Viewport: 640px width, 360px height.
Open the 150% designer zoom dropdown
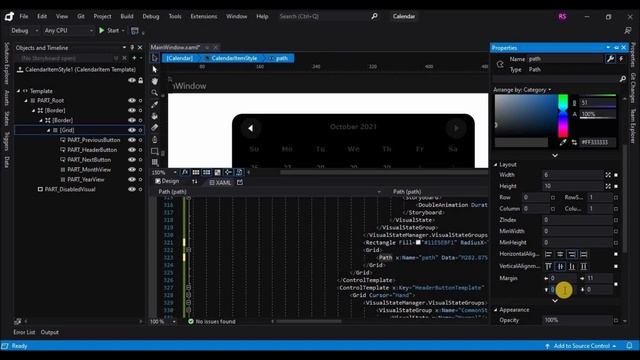point(175,172)
